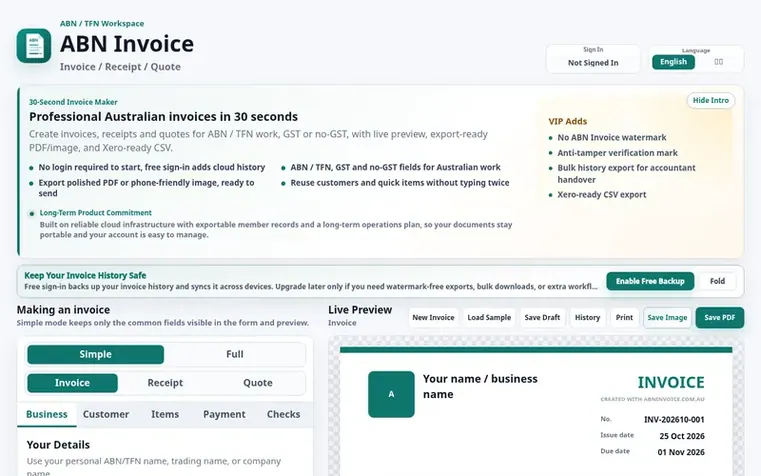
Task: Click 'Your name / business name' in preview
Action: coord(480,386)
